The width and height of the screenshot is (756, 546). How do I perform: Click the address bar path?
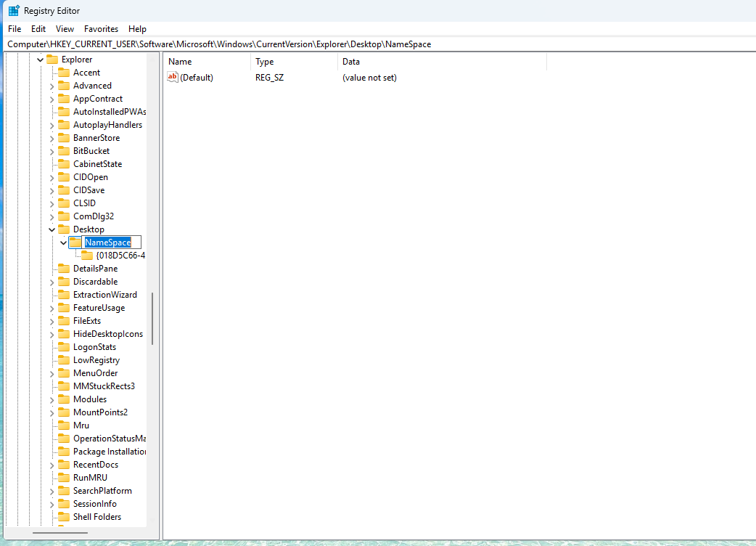218,44
